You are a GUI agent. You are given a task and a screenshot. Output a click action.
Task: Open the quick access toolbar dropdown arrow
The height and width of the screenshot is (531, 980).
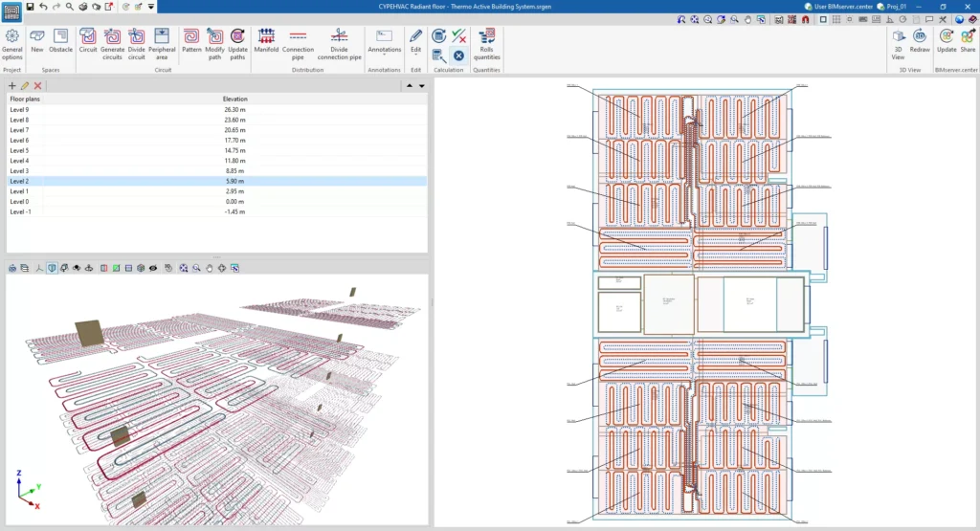(x=151, y=7)
